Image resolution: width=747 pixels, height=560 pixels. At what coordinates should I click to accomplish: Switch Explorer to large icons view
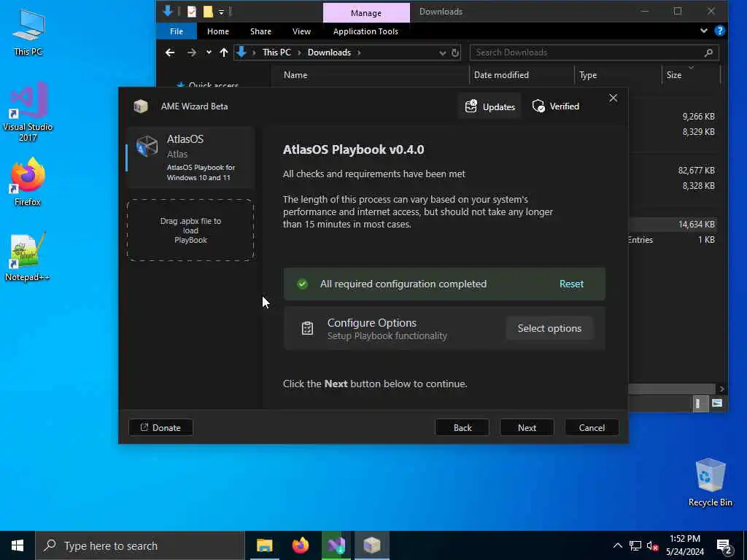(717, 404)
